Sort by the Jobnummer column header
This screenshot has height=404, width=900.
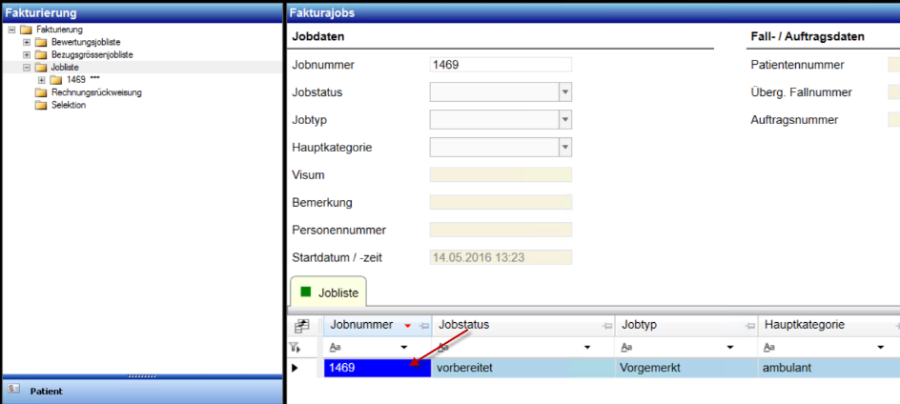[x=362, y=325]
